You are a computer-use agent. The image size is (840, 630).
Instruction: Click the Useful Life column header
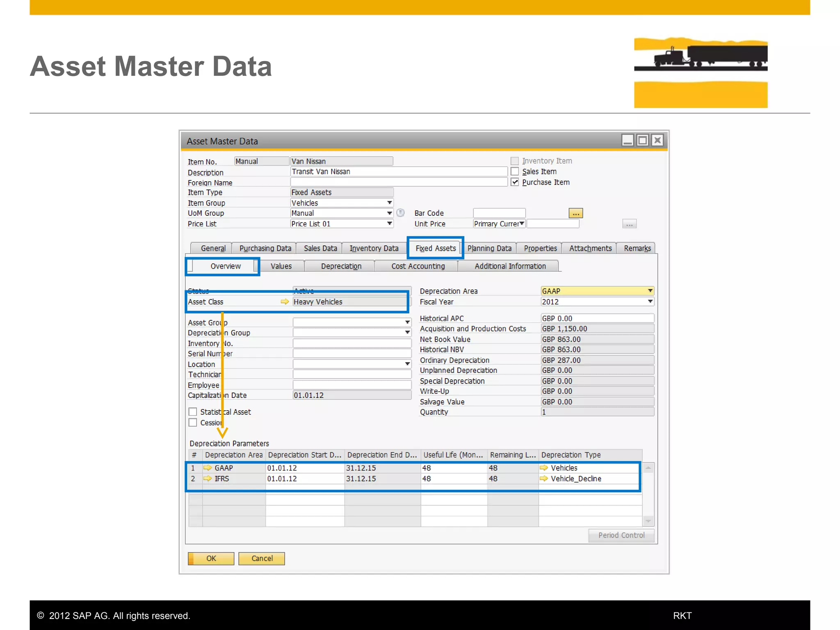pyautogui.click(x=454, y=455)
